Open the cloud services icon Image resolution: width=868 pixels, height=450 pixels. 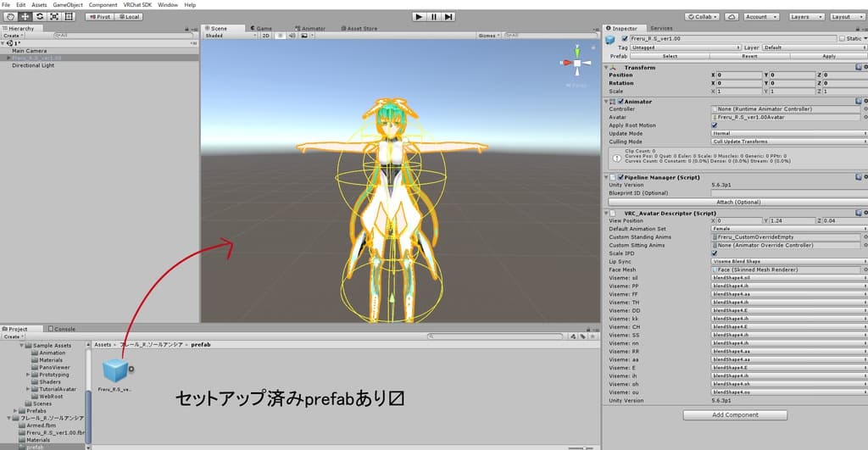(732, 16)
